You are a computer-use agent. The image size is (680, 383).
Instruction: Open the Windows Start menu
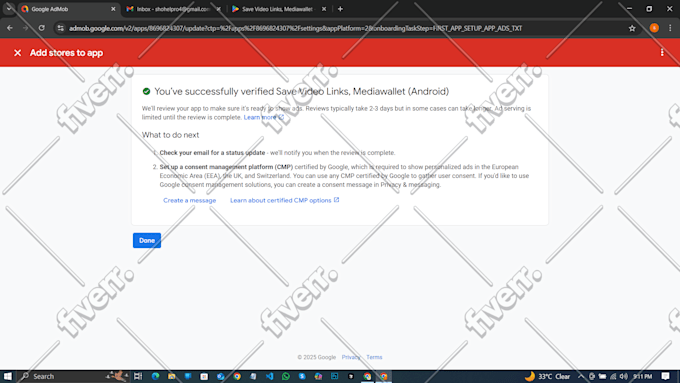[8, 376]
